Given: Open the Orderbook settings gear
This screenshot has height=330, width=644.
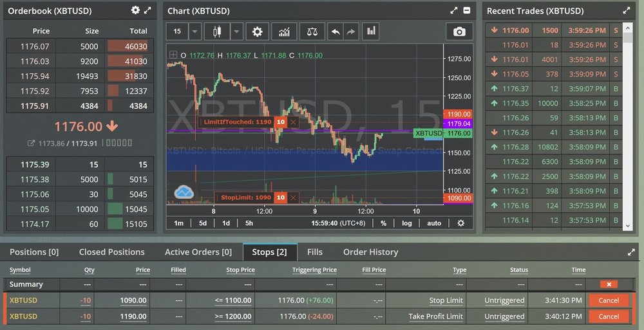Looking at the screenshot, I should [x=135, y=10].
